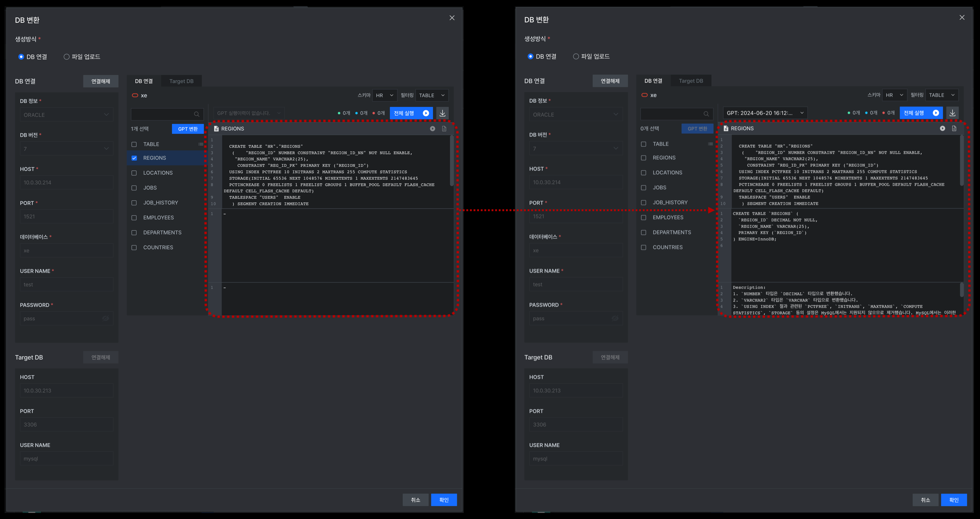
Task: Click the play icon in right REGIONS header
Action: point(942,128)
